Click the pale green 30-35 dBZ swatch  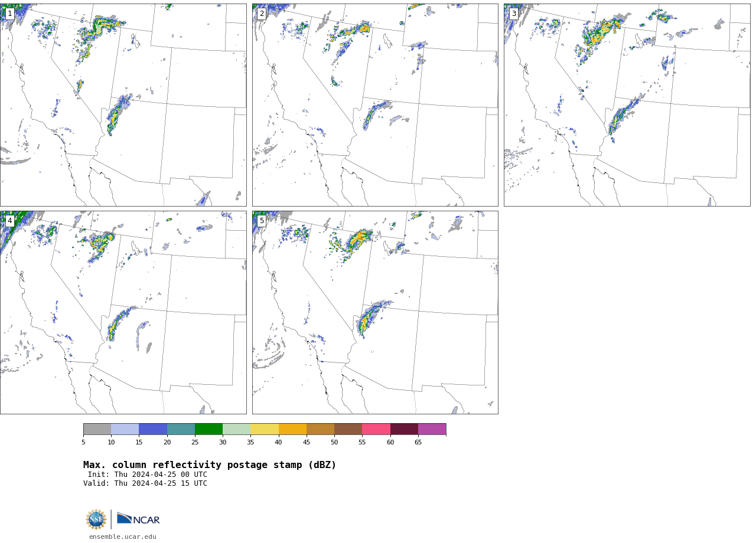[x=237, y=429]
